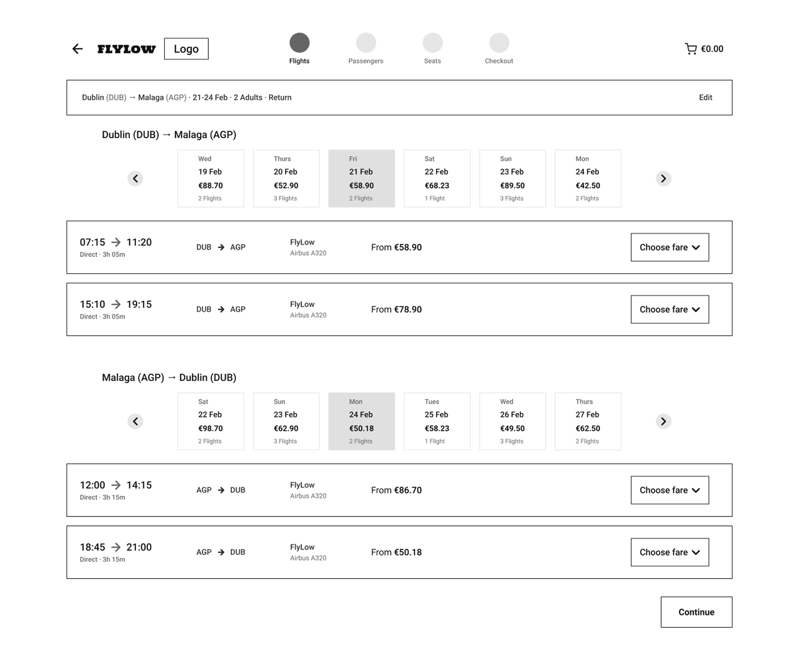The height and width of the screenshot is (672, 799).
Task: Go to the Passengers step
Action: tap(366, 43)
